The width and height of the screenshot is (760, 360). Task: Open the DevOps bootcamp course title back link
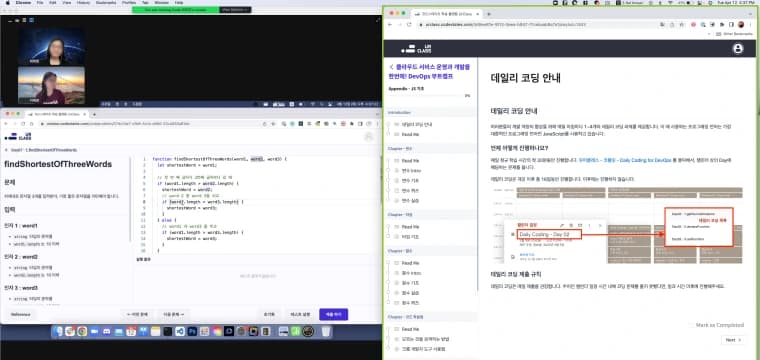pyautogui.click(x=428, y=72)
